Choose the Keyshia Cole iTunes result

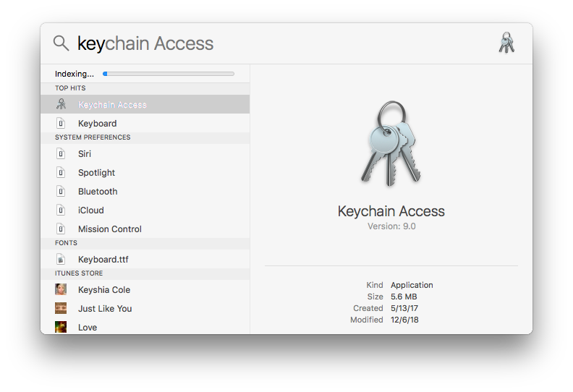(145, 290)
